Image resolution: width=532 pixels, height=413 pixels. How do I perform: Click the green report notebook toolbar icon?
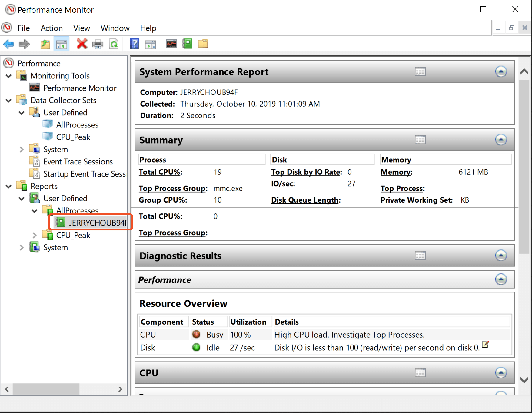[x=187, y=44]
